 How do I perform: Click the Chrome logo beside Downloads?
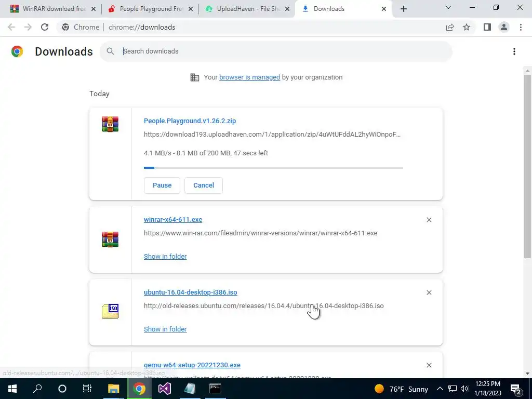[x=17, y=51]
